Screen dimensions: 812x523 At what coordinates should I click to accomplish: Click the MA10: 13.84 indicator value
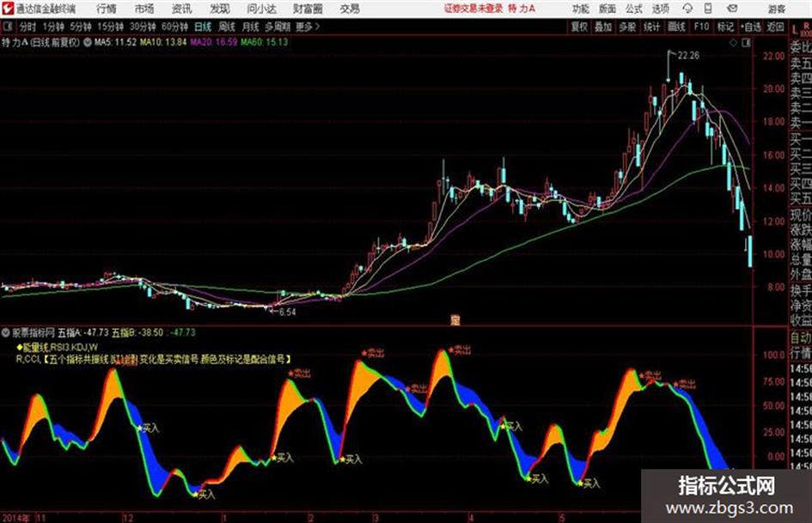click(x=163, y=42)
